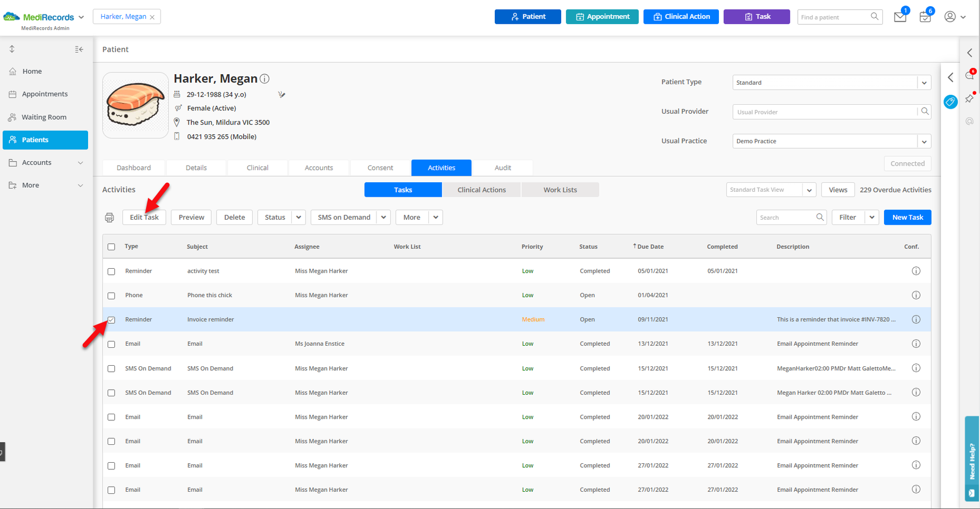This screenshot has width=980, height=509.
Task: Check the activity test reminder checkbox
Action: (x=112, y=272)
